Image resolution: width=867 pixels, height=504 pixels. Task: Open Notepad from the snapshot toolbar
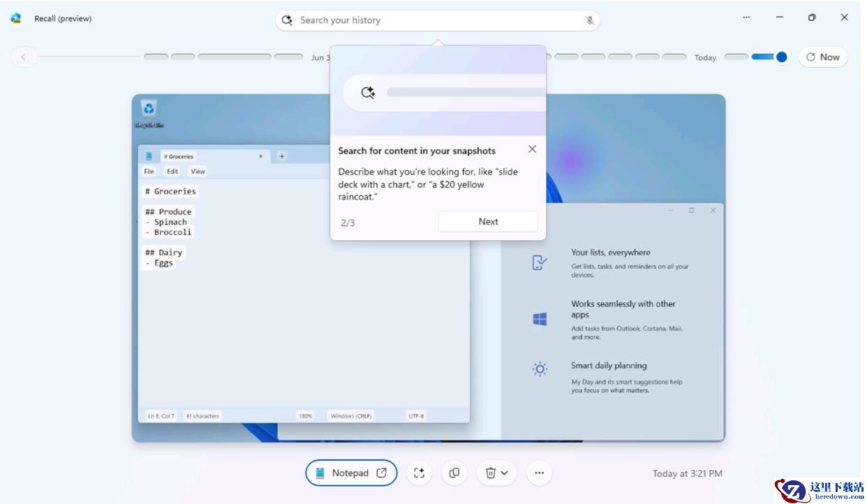(351, 473)
